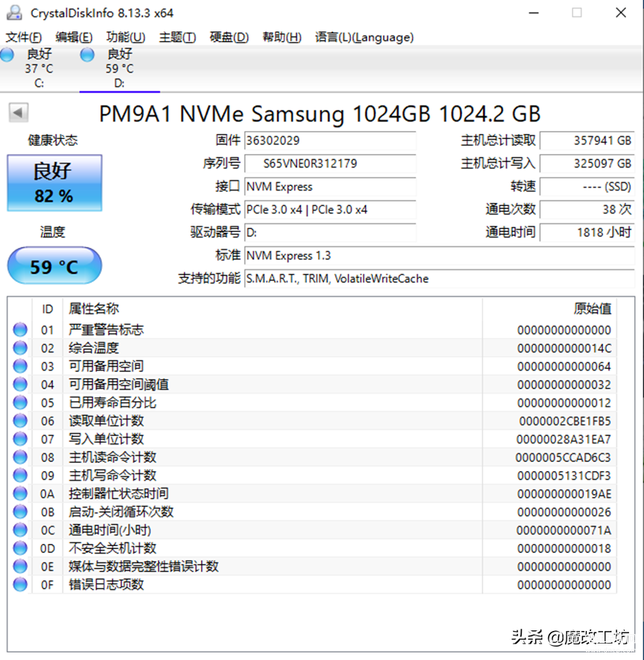Click the interface field NVM Express
644x660 pixels.
point(331,187)
